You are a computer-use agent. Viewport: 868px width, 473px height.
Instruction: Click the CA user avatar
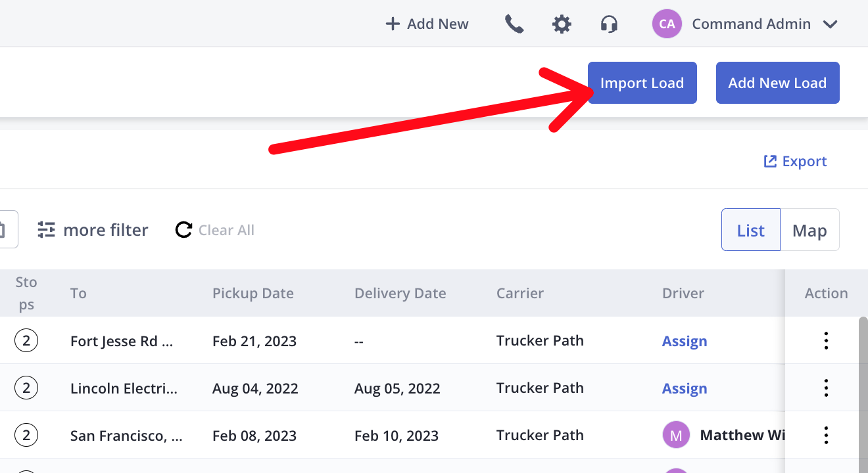(x=667, y=24)
